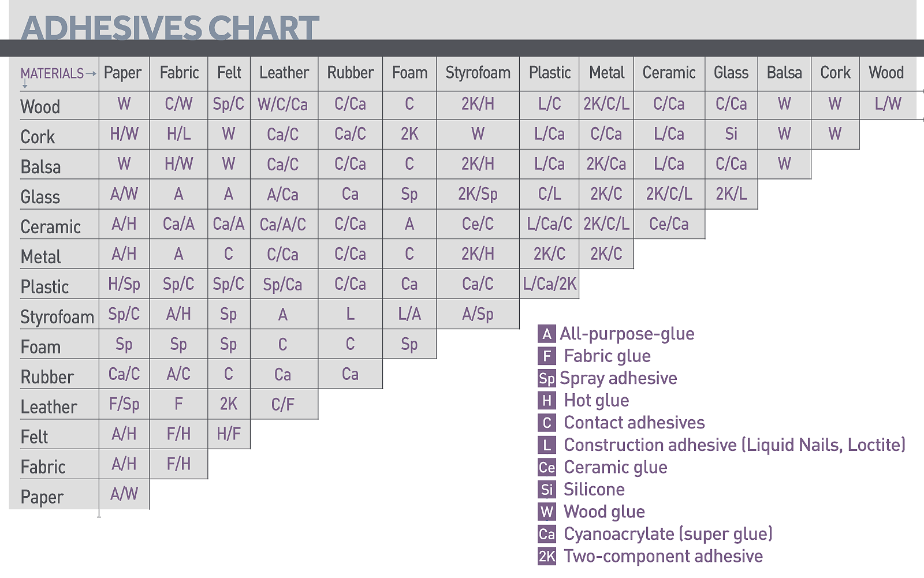The image size is (924, 578).
Task: Select the Ceramic glue 'Ce' legend badge
Action: [546, 467]
